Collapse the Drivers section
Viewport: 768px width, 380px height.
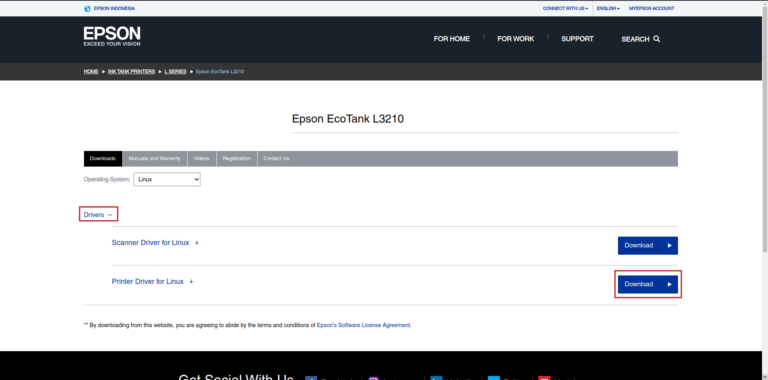pyautogui.click(x=98, y=214)
